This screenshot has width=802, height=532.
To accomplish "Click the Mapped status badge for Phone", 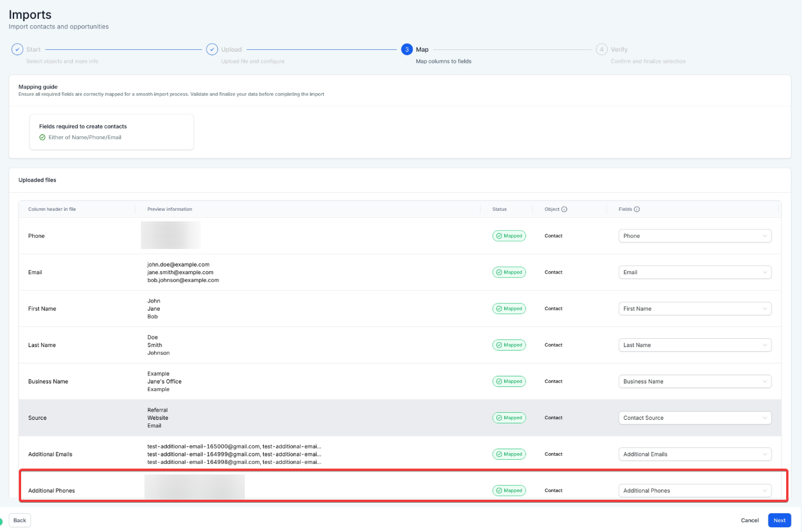I will coord(509,236).
